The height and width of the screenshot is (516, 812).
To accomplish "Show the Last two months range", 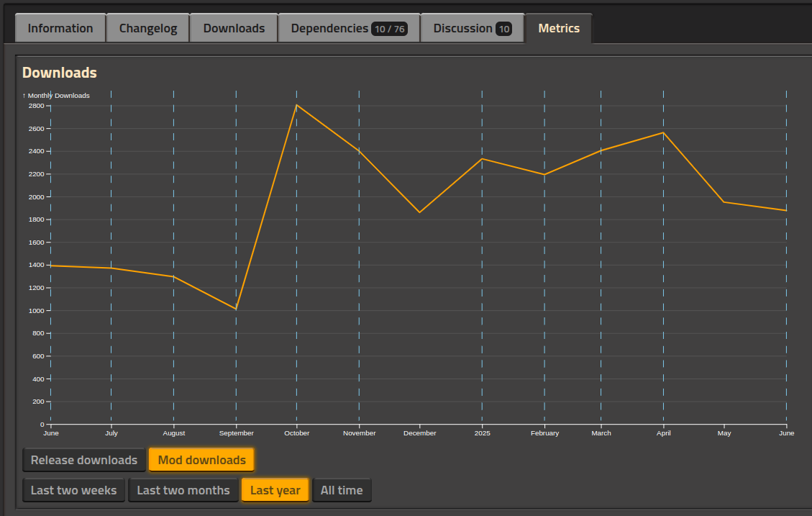I will [x=183, y=490].
